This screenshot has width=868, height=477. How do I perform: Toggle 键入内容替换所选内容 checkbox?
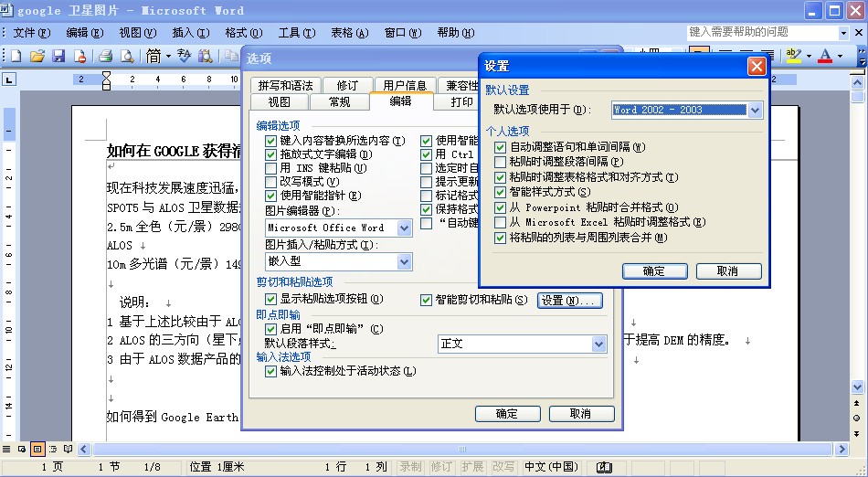(270, 141)
